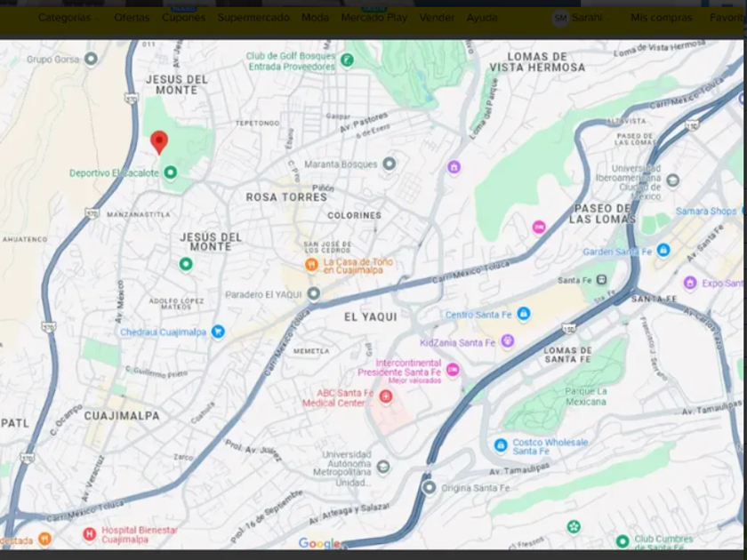Image resolution: width=747 pixels, height=560 pixels.
Task: Select the Maranta Bosques marker icon
Action: tap(390, 164)
